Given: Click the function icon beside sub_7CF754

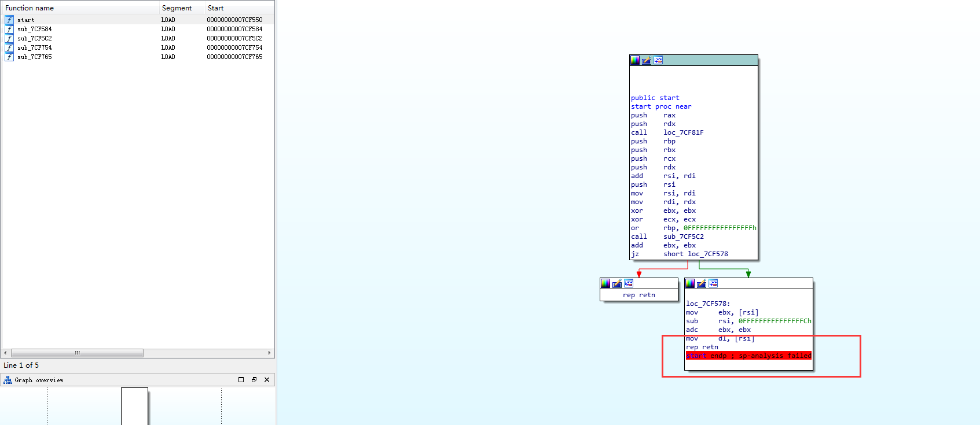Looking at the screenshot, I should tap(9, 47).
